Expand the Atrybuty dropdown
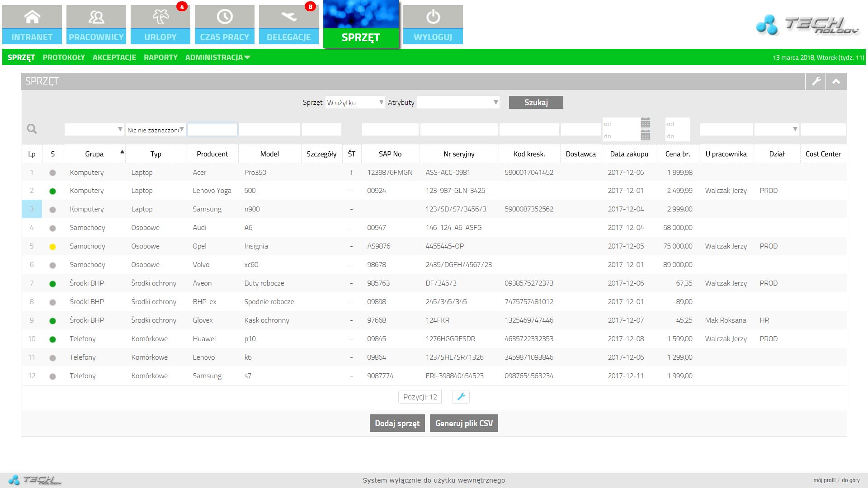Screen dimensions: 868x488 (458, 103)
